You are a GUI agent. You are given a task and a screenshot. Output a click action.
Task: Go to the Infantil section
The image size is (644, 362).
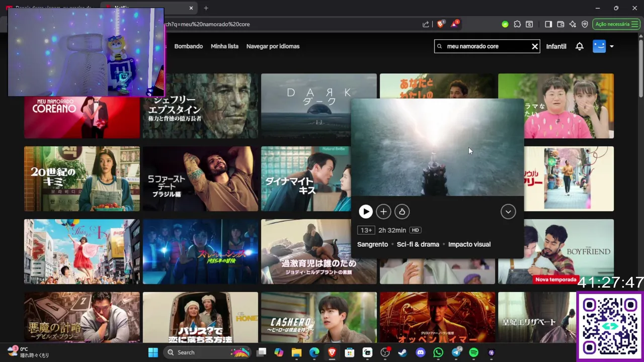[556, 46]
